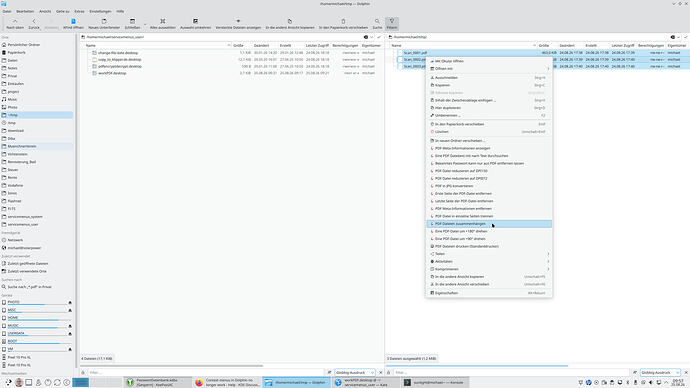The width and height of the screenshot is (690, 388).
Task: Choose PDF Dateien zusammenhängen from context menu
Action: tap(489, 223)
